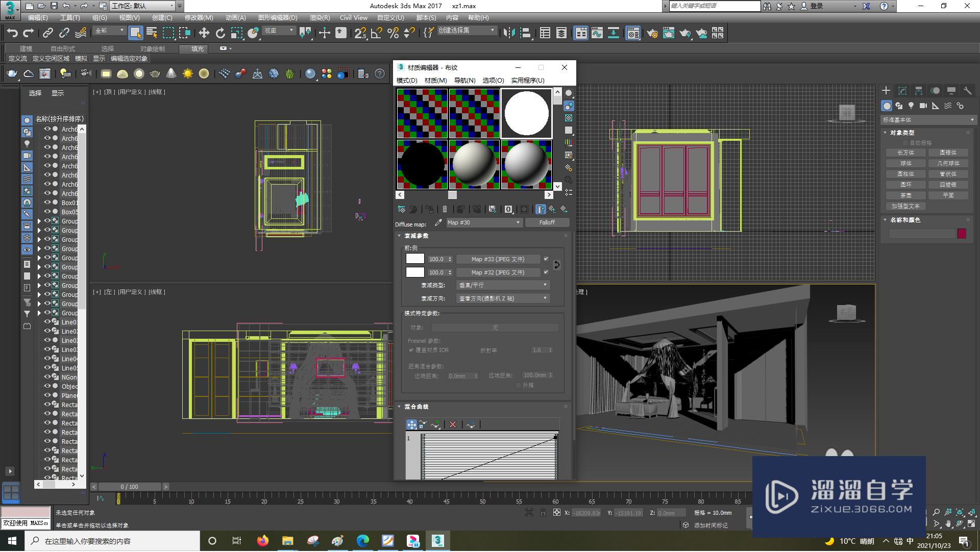Switch to the 自由形式 ribbon tab
The height and width of the screenshot is (552, 980).
point(63,49)
